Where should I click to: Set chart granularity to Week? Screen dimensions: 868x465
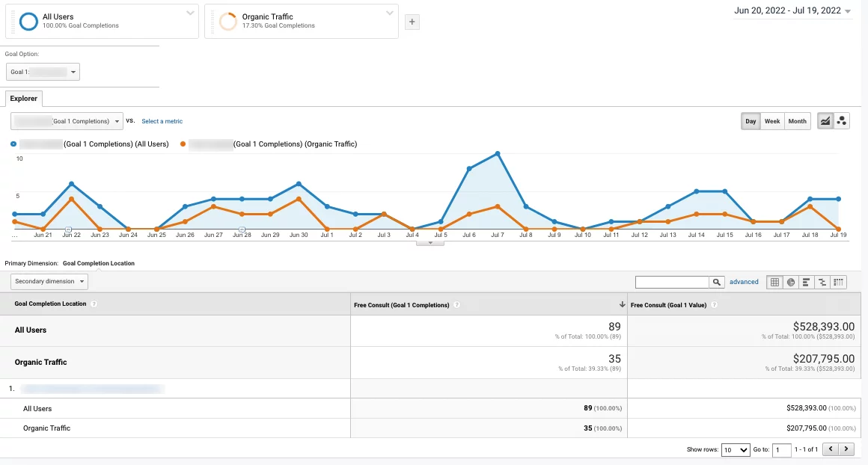point(772,121)
